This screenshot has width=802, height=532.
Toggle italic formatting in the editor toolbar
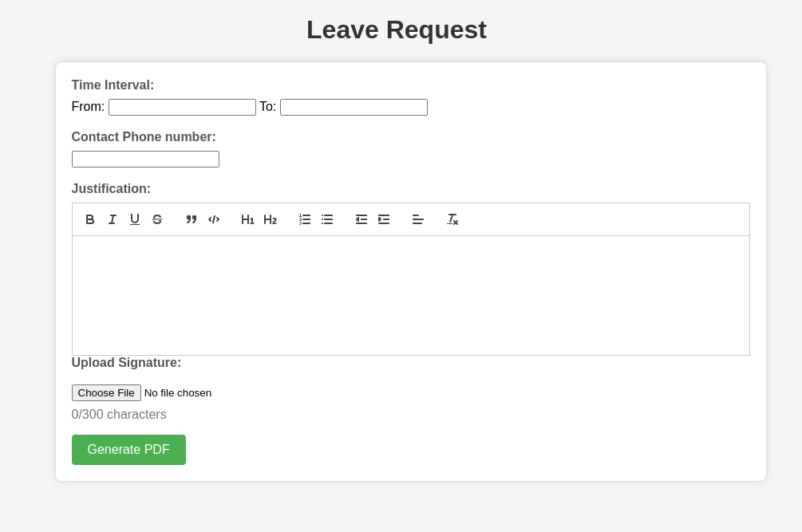113,219
